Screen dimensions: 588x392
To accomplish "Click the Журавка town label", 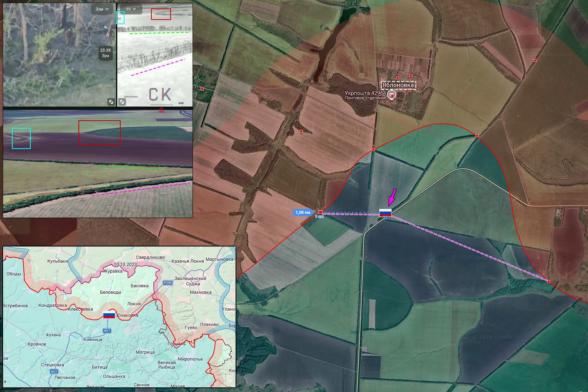I will click(x=113, y=271).
